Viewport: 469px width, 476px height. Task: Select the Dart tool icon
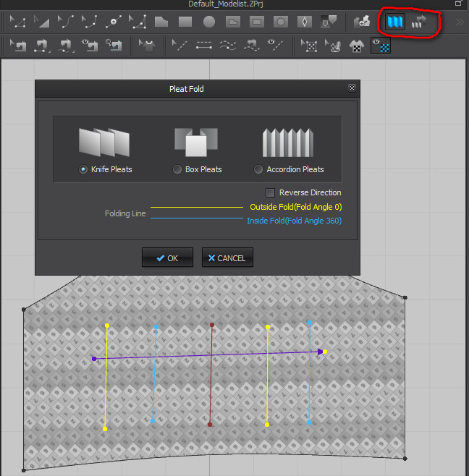point(305,22)
